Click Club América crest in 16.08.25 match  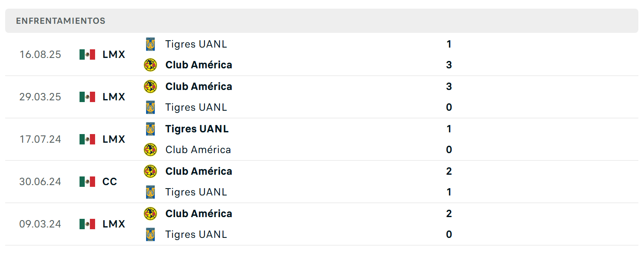pyautogui.click(x=150, y=65)
